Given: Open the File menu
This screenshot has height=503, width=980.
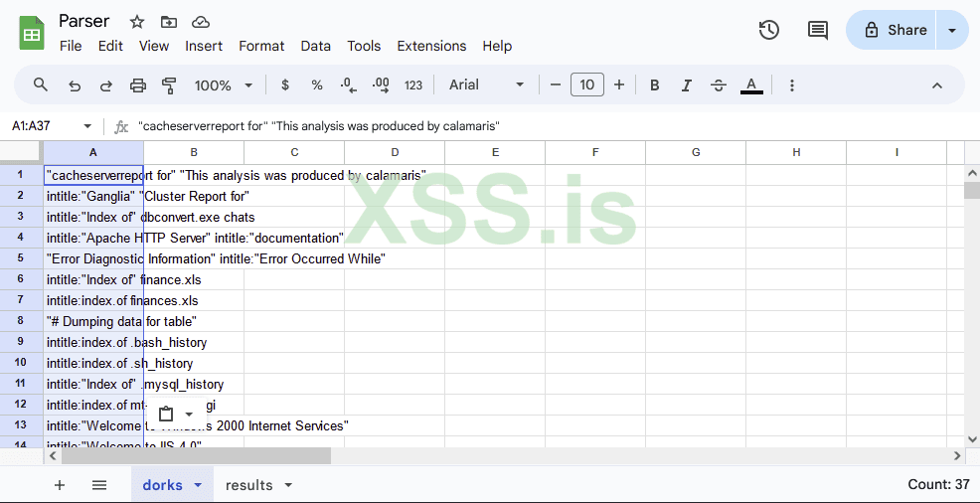Looking at the screenshot, I should [71, 47].
